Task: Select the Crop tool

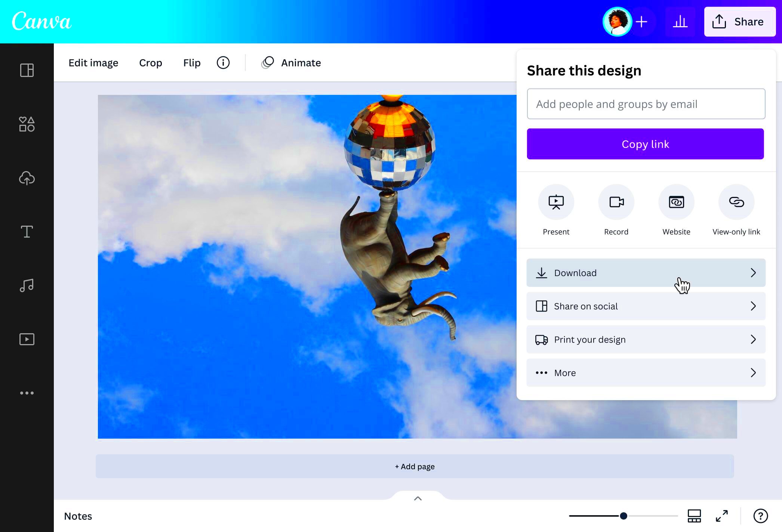Action: click(x=151, y=62)
